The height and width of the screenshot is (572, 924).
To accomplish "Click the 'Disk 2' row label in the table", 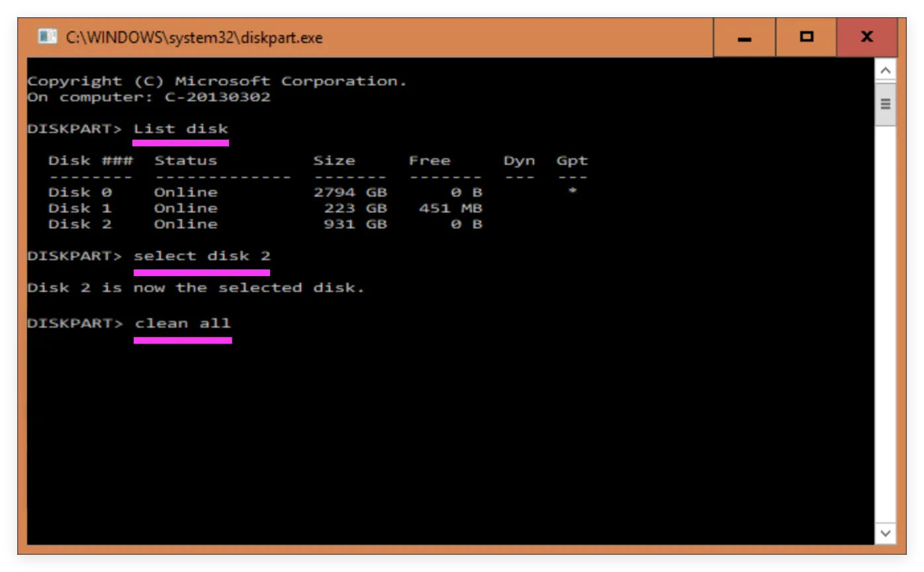I will [80, 224].
